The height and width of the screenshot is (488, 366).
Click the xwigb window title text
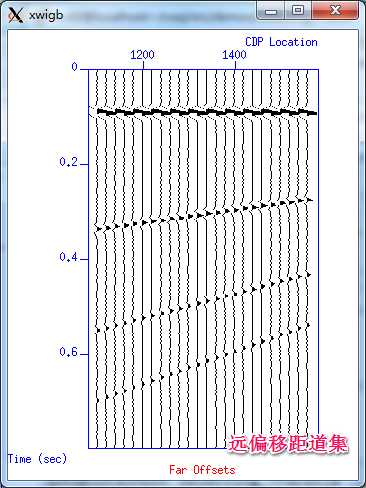pos(46,15)
